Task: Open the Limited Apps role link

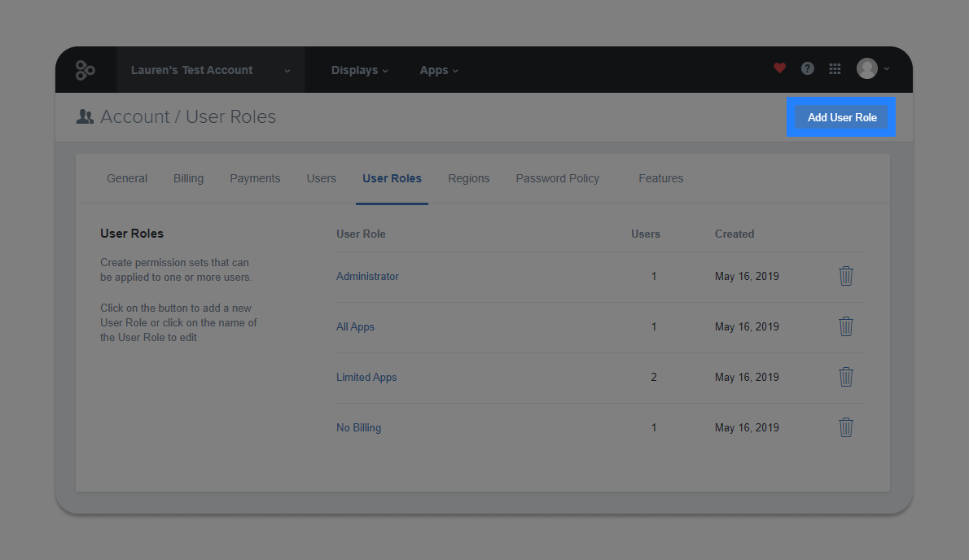Action: click(x=366, y=377)
